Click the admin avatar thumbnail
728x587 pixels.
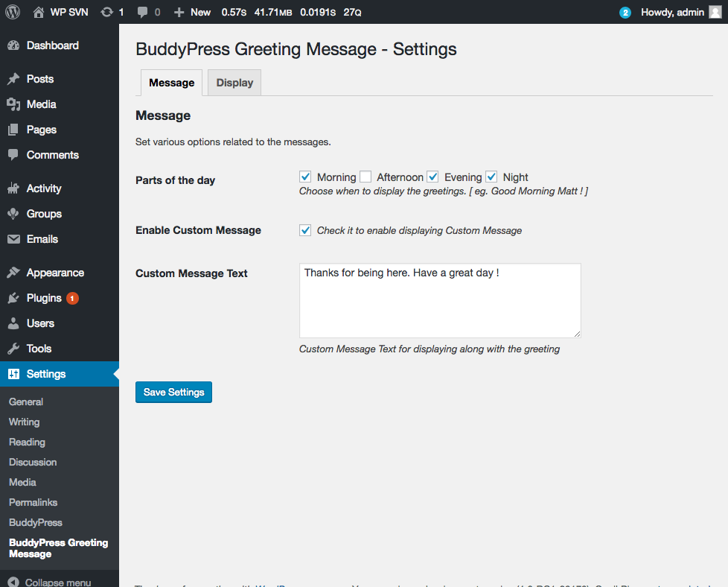click(715, 12)
